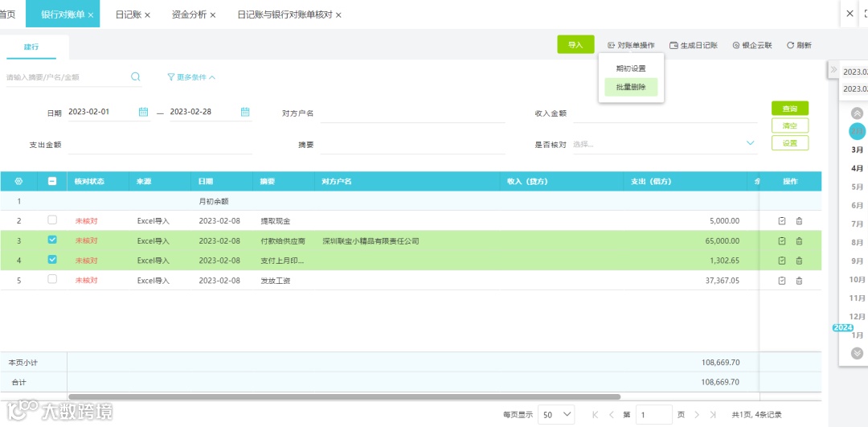This screenshot has height=427, width=868.
Task: Move month list up with top arrow
Action: 857,113
